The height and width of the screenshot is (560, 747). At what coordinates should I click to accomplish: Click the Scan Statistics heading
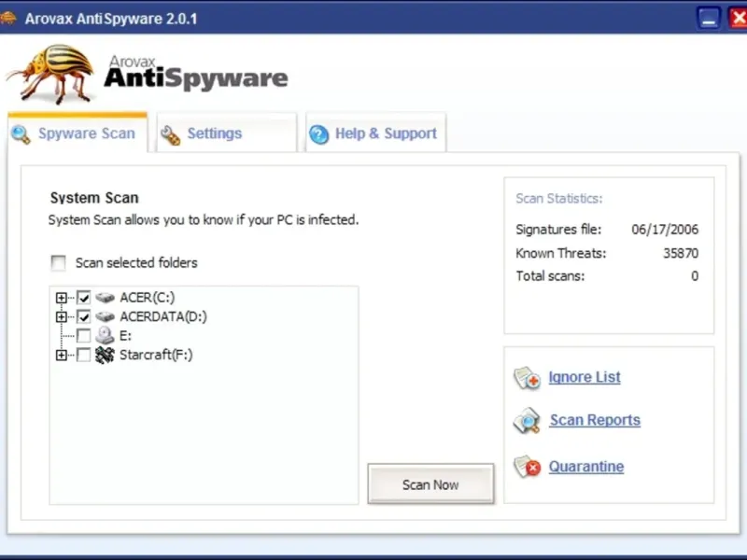pos(559,199)
